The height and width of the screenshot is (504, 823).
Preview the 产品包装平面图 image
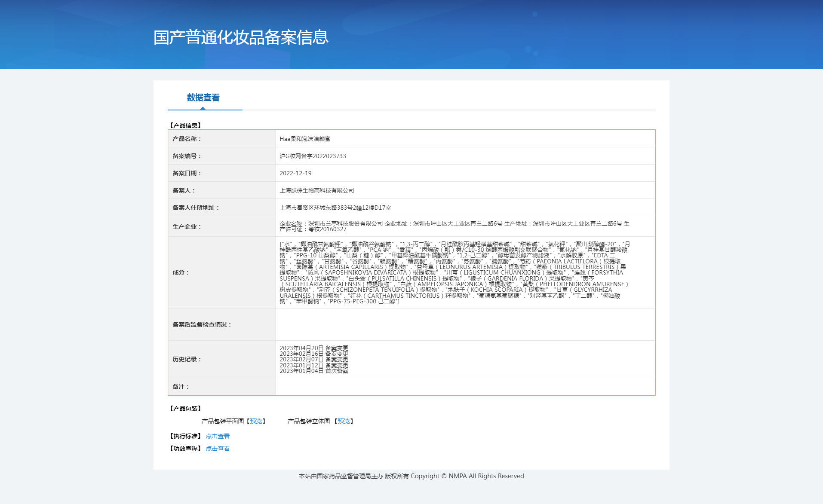pyautogui.click(x=256, y=421)
